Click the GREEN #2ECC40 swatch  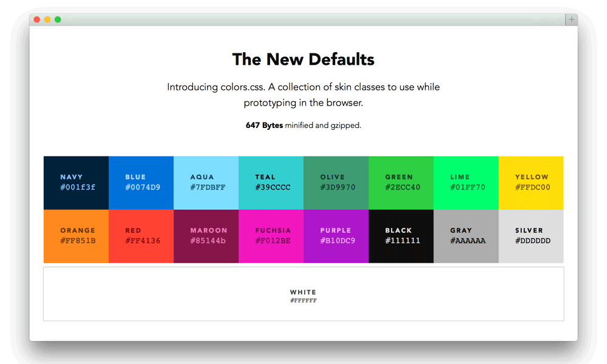pyautogui.click(x=401, y=182)
